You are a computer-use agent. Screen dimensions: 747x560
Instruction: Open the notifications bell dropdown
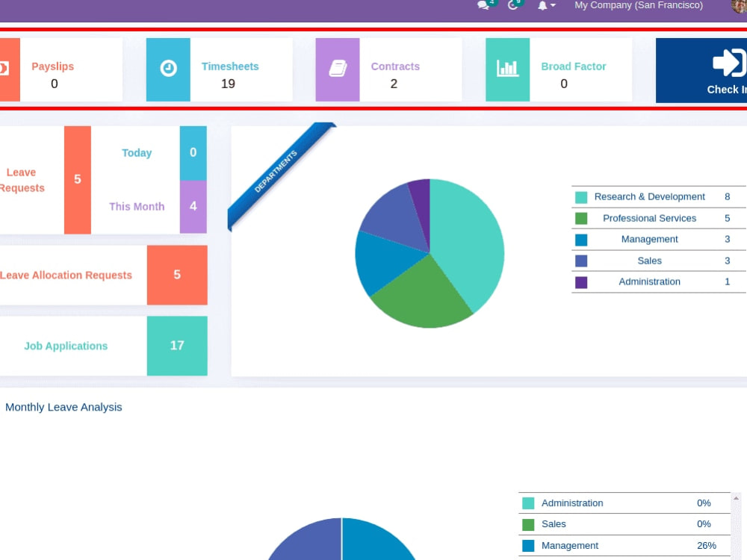(546, 6)
